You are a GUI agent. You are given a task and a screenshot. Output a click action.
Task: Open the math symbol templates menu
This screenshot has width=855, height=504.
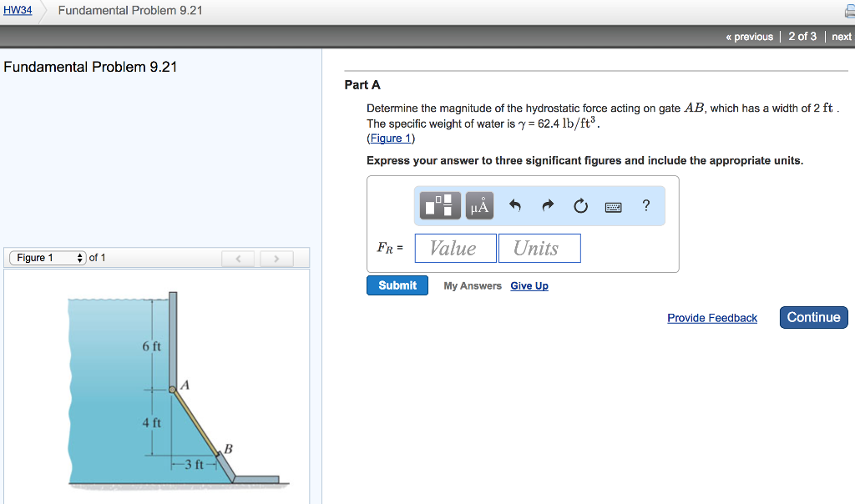(438, 205)
